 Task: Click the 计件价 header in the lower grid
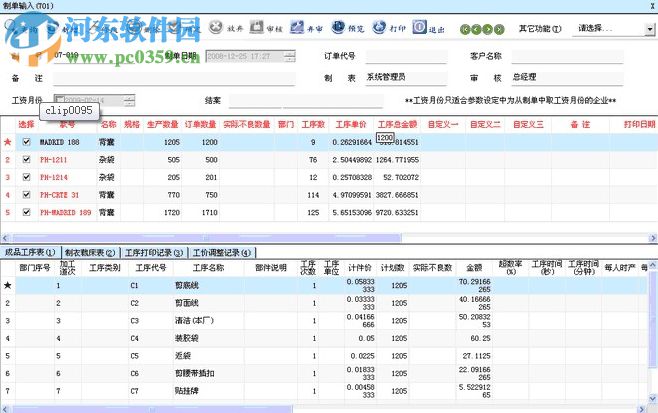[x=360, y=268]
